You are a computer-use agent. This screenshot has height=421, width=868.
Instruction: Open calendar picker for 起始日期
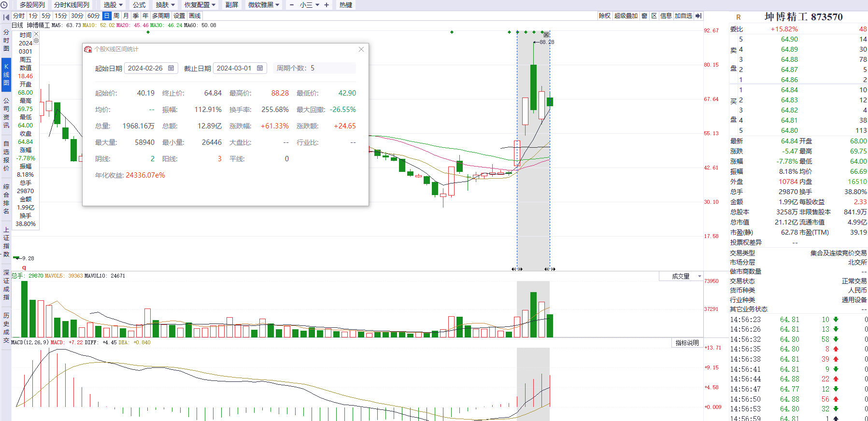point(171,68)
